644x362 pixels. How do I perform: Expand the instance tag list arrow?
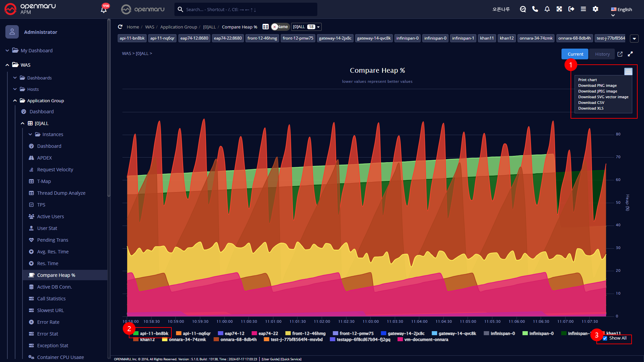(x=634, y=39)
